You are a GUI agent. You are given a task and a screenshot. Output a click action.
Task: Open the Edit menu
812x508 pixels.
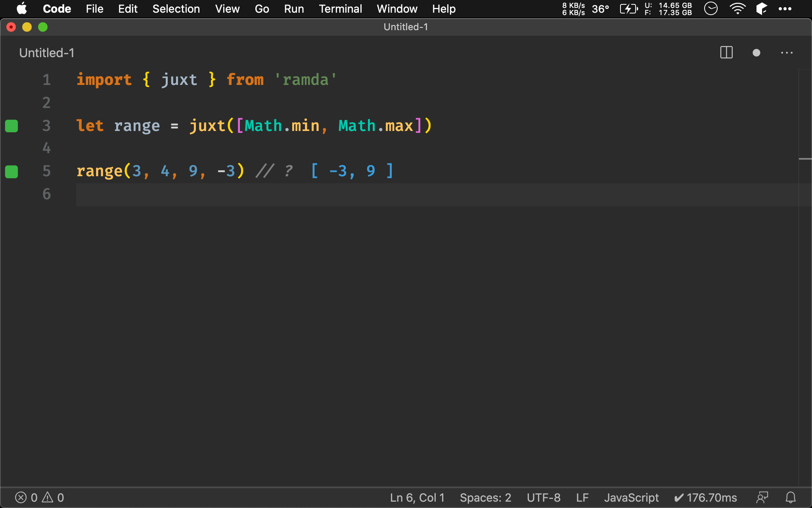click(128, 9)
